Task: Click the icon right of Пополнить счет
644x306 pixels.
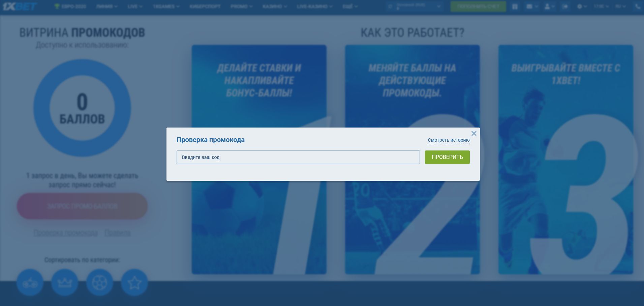Action: 515,6
